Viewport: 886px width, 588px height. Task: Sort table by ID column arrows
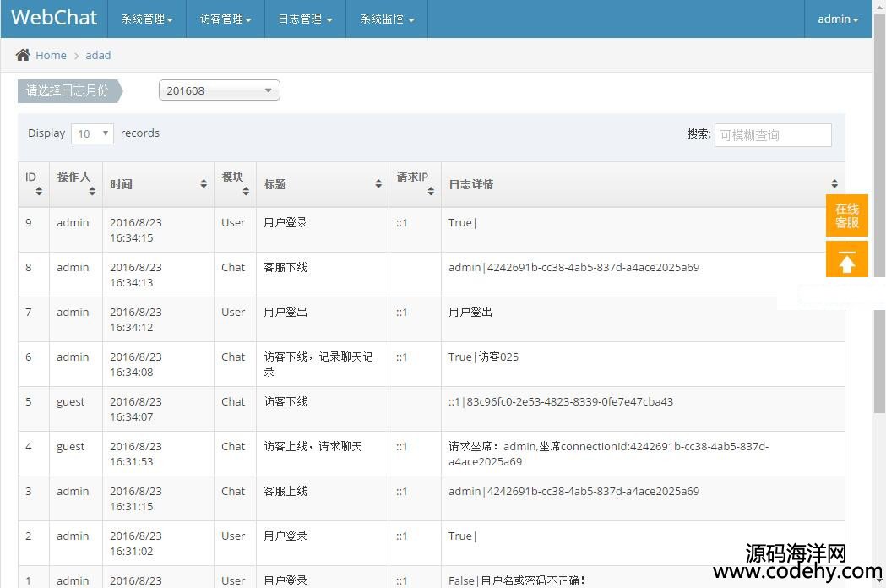point(39,192)
